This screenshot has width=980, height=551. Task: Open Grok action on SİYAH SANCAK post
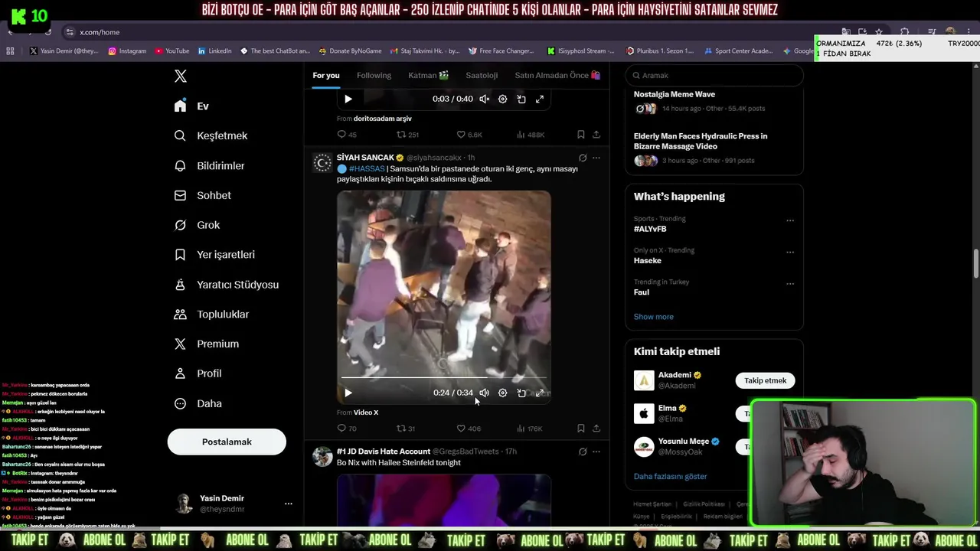[x=583, y=158]
